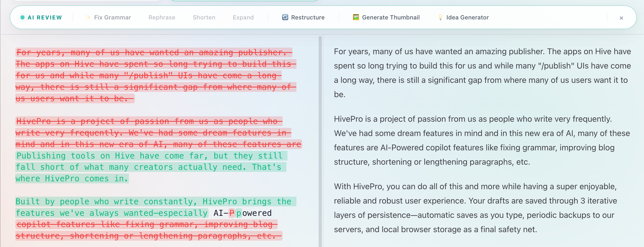Viewport: 644px width, 247px height.
Task: Select the green 'Publishing tools on Hive' insertion
Action: tap(148, 167)
